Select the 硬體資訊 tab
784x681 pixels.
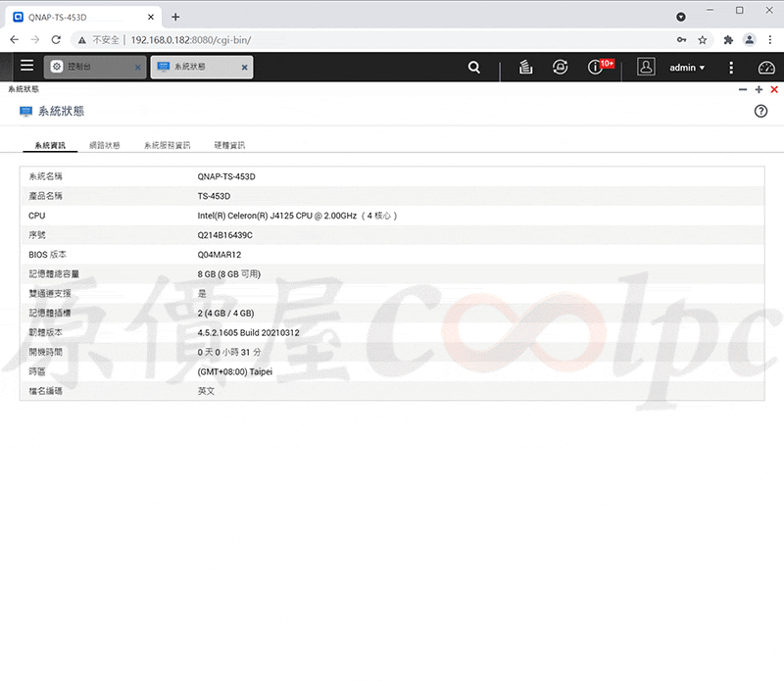[229, 145]
